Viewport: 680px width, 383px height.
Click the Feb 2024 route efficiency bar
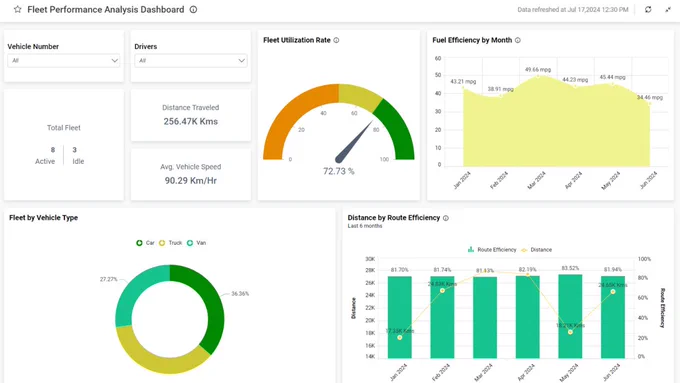coord(442,318)
